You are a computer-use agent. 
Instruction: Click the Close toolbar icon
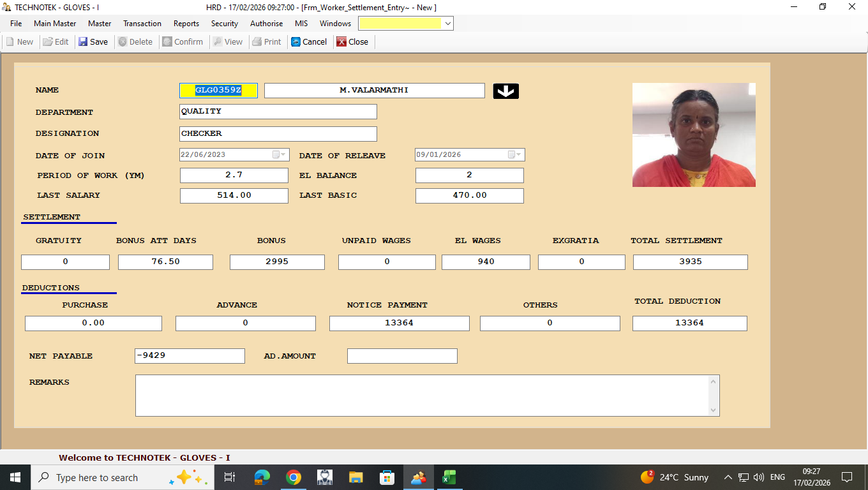342,42
